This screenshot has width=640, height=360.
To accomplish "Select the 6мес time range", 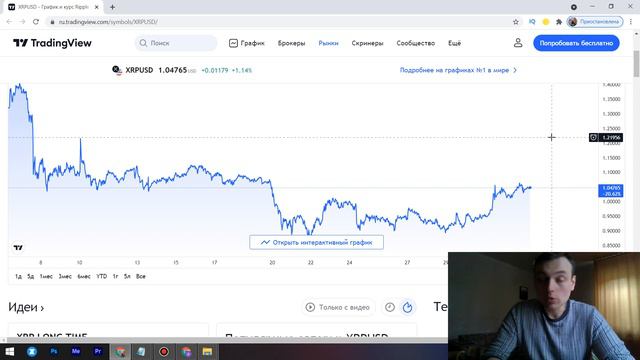I will [84, 276].
